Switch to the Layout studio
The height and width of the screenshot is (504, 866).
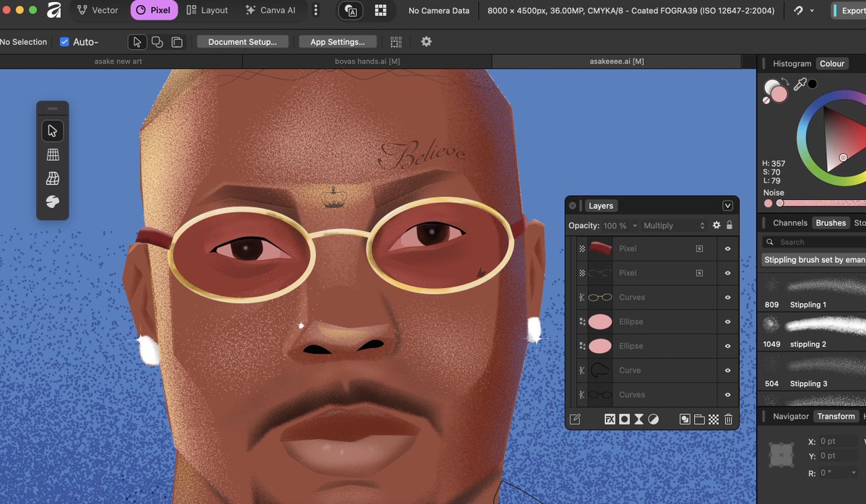tap(207, 10)
